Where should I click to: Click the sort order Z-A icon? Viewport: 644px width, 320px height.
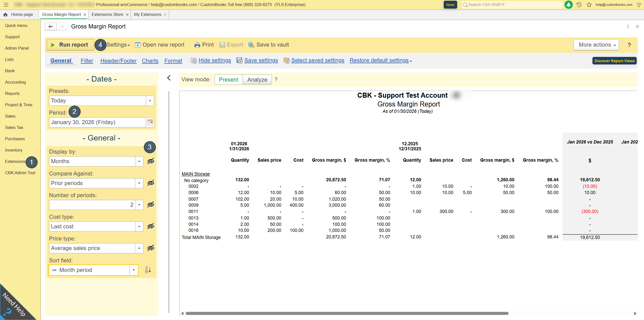pyautogui.click(x=148, y=270)
